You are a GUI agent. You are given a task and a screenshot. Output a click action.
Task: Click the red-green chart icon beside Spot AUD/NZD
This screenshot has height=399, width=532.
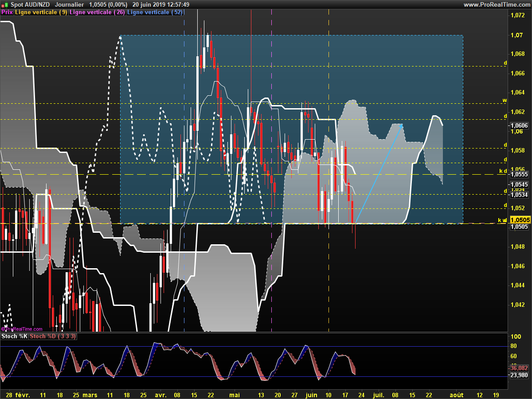(4, 4)
